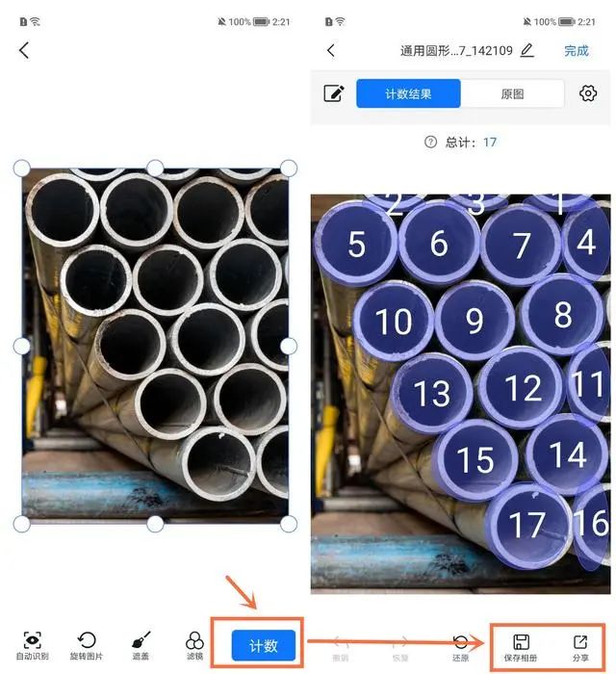Click the help icon beside 总计
Image resolution: width=616 pixels, height=674 pixels.
(x=430, y=142)
